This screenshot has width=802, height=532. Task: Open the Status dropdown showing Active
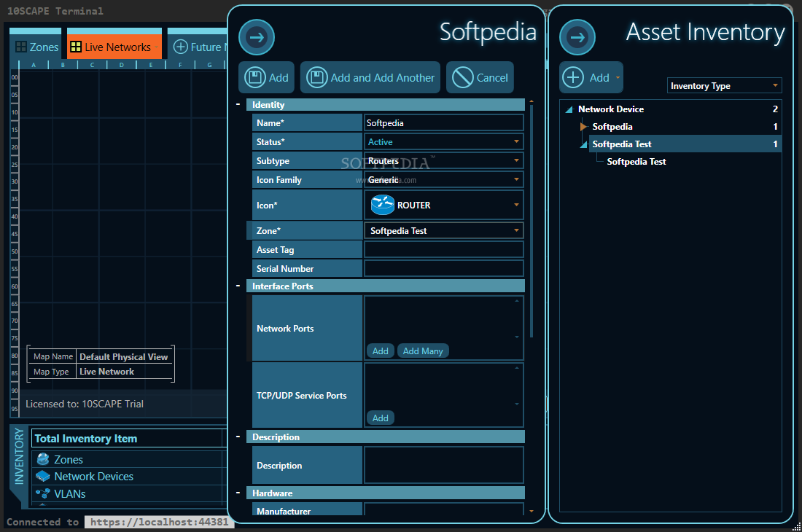click(444, 141)
